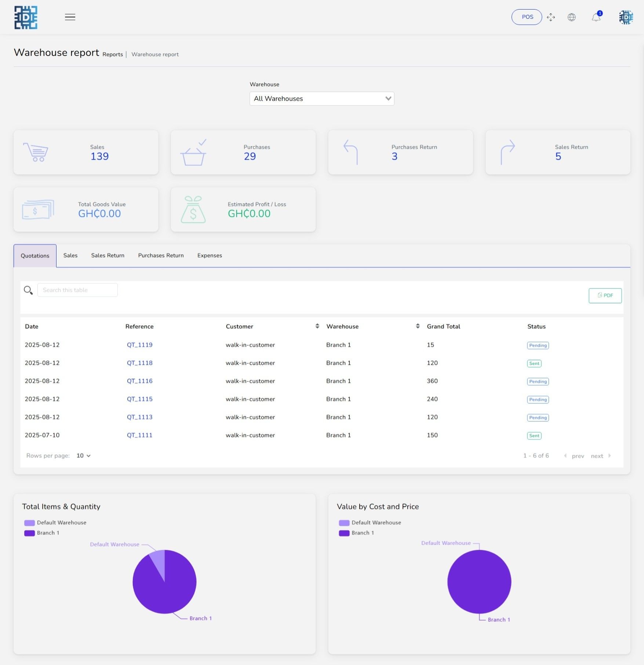Export the table as PDF
The width and height of the screenshot is (644, 665).
click(x=605, y=295)
